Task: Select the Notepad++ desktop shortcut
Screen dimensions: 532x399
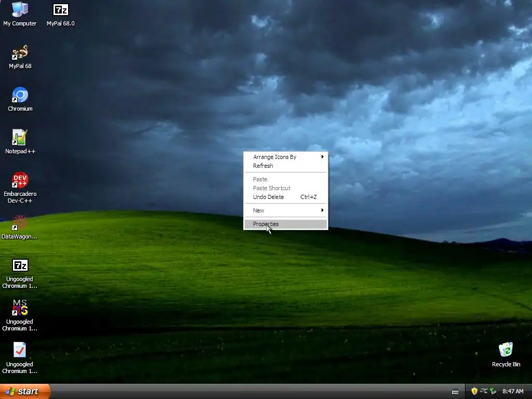Action: coord(20,142)
